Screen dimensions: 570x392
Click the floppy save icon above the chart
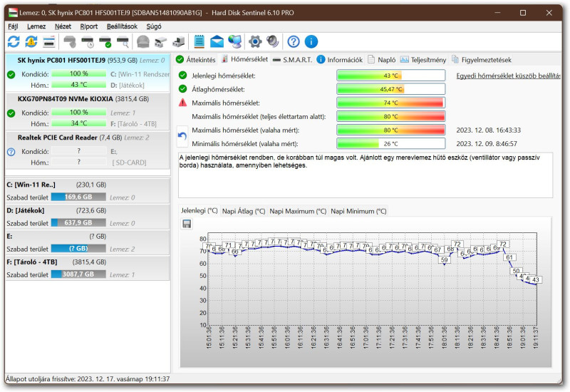pos(187,224)
